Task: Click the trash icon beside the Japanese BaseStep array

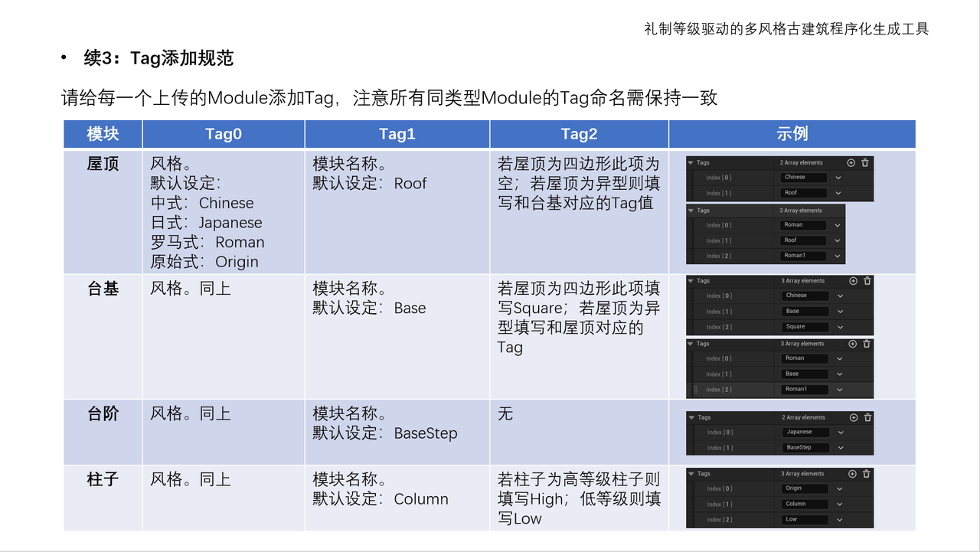Action: coord(867,417)
